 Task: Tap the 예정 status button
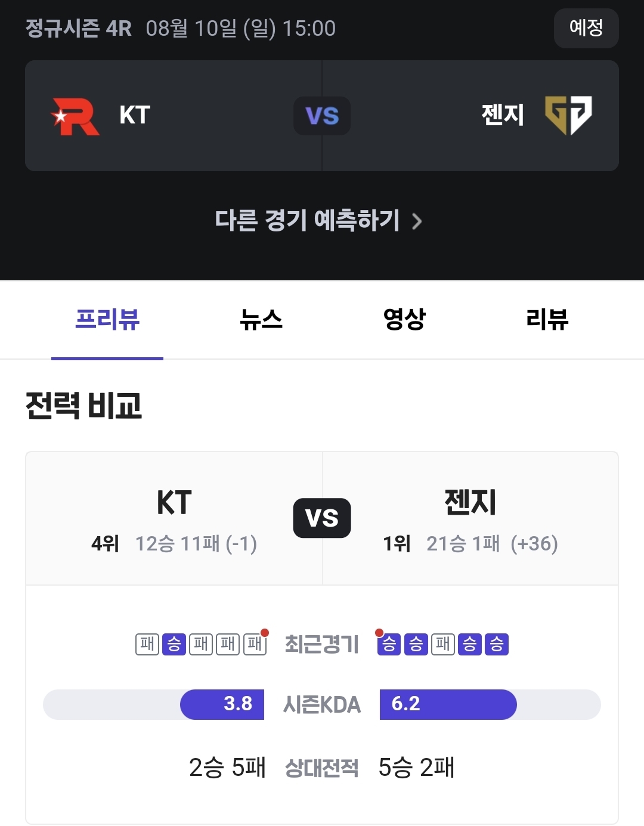pos(586,28)
